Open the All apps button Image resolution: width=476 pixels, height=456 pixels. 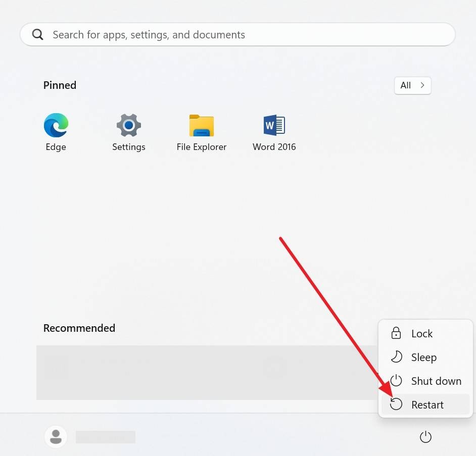pos(412,85)
